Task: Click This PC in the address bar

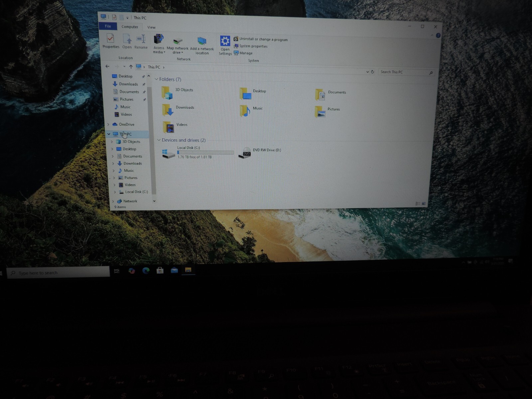Action: (154, 67)
